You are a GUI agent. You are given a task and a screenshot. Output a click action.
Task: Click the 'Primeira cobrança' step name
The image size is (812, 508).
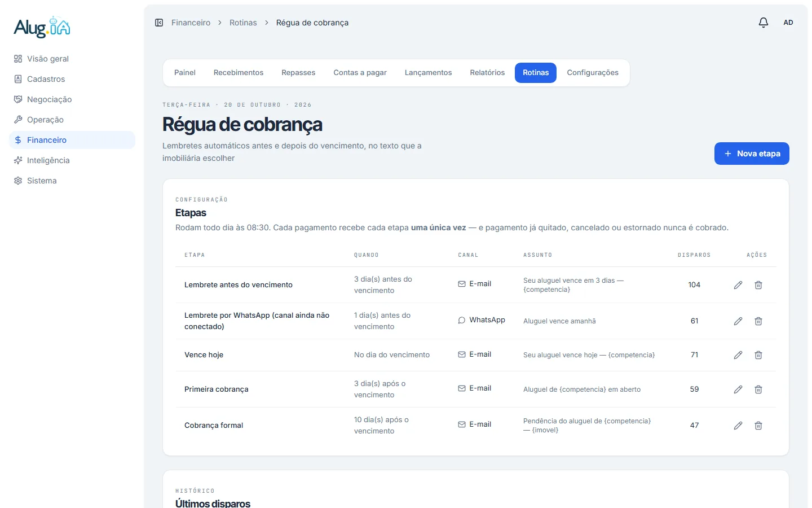coord(217,389)
